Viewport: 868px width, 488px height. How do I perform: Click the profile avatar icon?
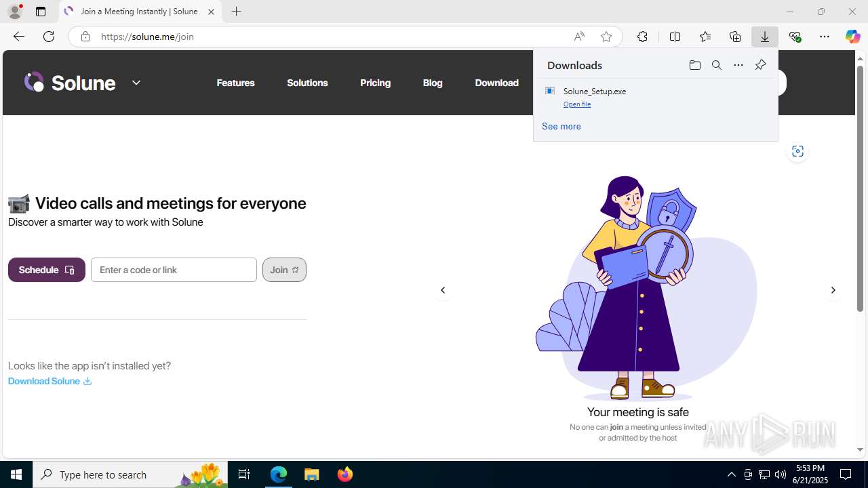pos(15,12)
